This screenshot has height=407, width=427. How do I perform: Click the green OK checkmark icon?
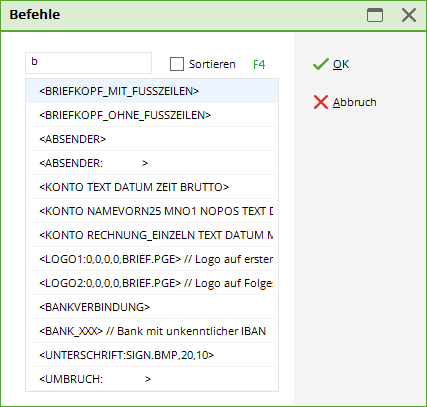coord(321,64)
